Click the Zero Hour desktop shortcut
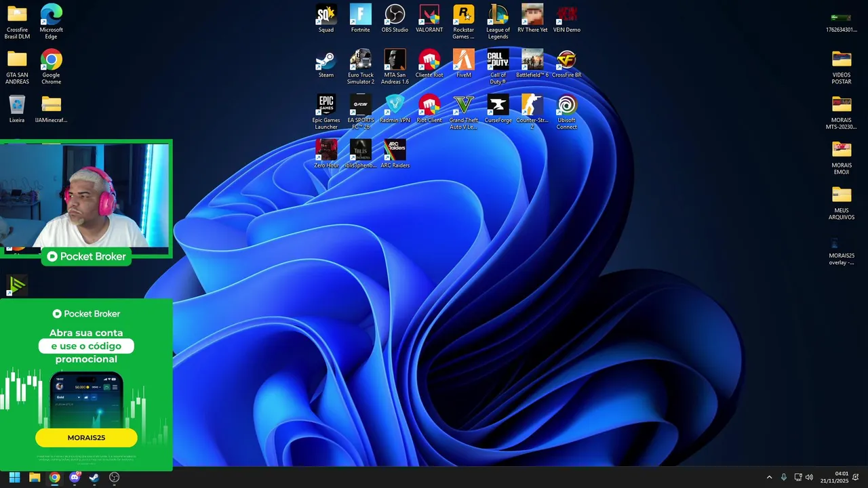Viewport: 868px width, 488px height. (x=326, y=155)
